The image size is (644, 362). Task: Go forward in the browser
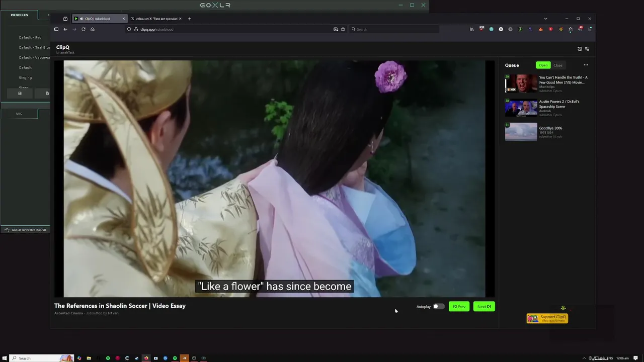coord(74,29)
